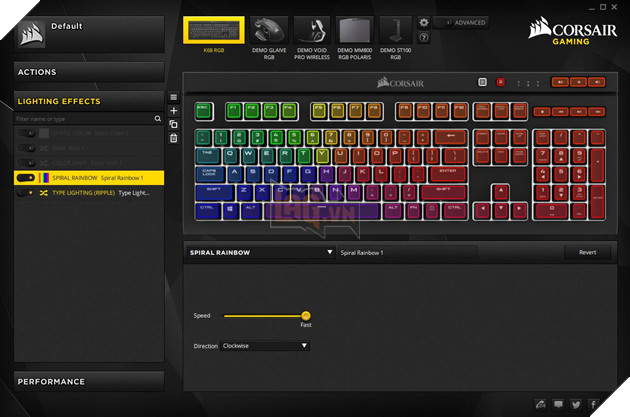Toggle the Color Shift 1 effect switch
This screenshot has width=630, height=417.
pos(26,163)
